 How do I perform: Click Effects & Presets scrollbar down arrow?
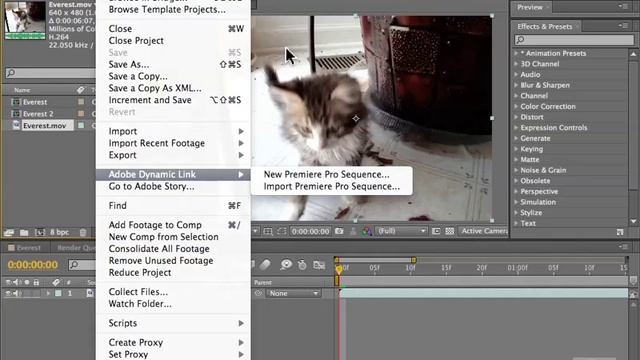[x=633, y=222]
